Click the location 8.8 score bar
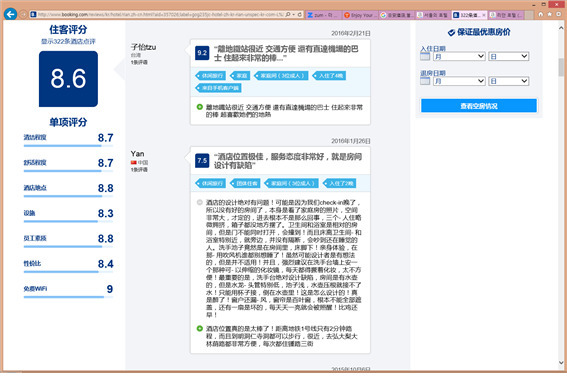This screenshot has height=377, width=567. coord(68,196)
